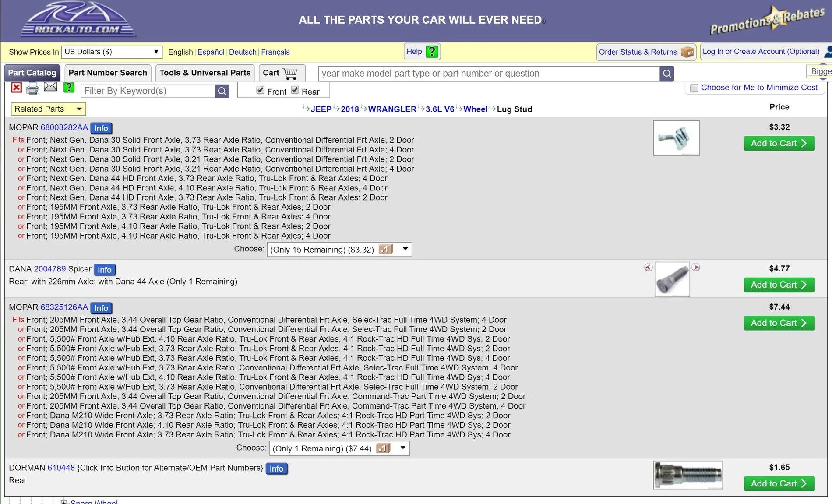Screen dimensions: 832x504
Task: Go to JEEP in the breadcrumb
Action: [321, 109]
